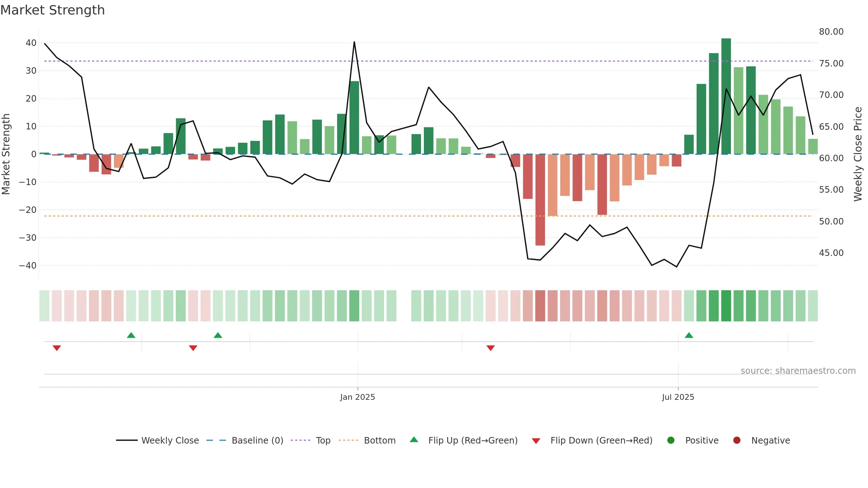
Task: Click the source: sharemaestro.com credit
Action: click(798, 371)
